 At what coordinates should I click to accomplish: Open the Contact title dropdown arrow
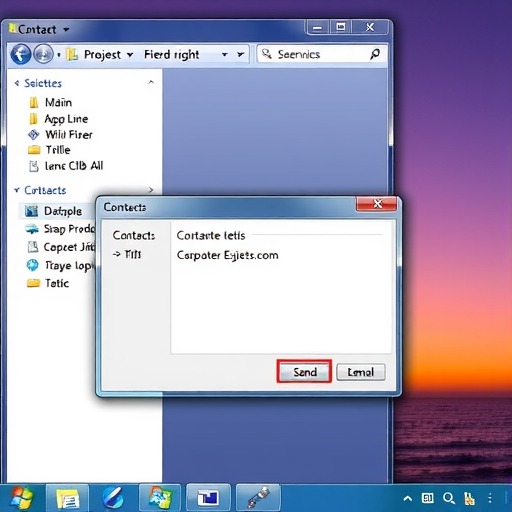(x=66, y=30)
